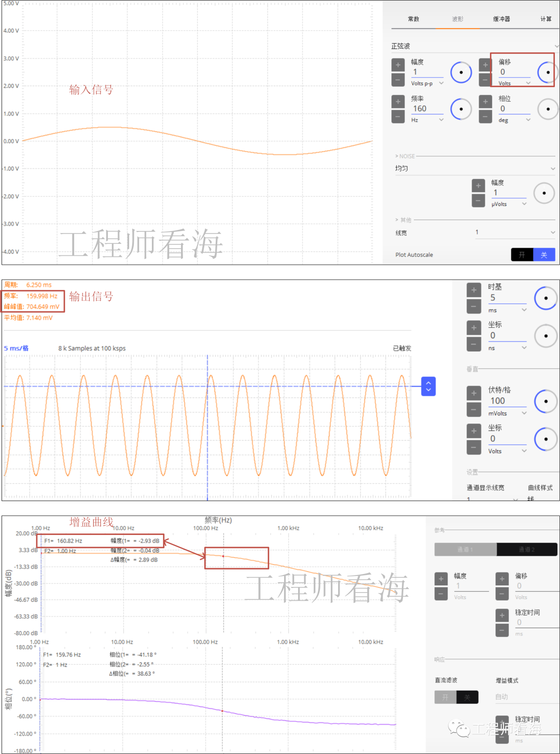Viewport: 560px width, 754px height.
Task: Rotate the 时基 timebase knob in scope panel
Action: (545, 297)
